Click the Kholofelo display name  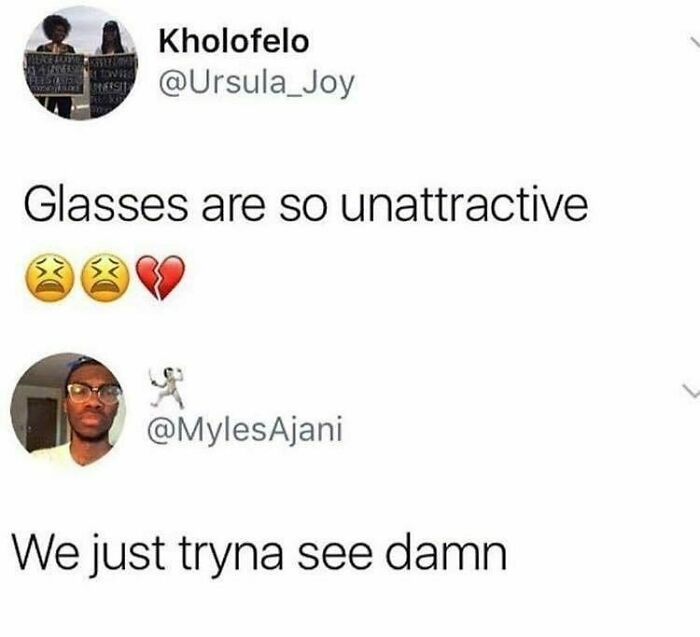click(234, 42)
